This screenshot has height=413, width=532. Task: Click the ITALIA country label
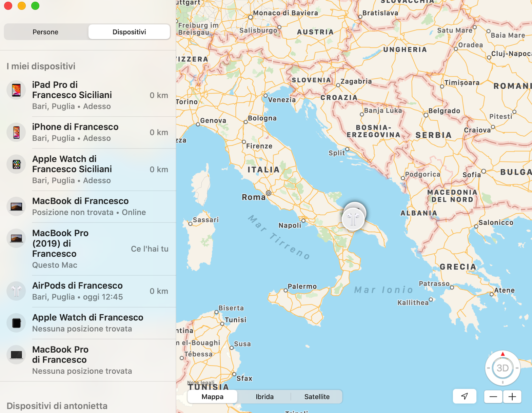(x=263, y=170)
